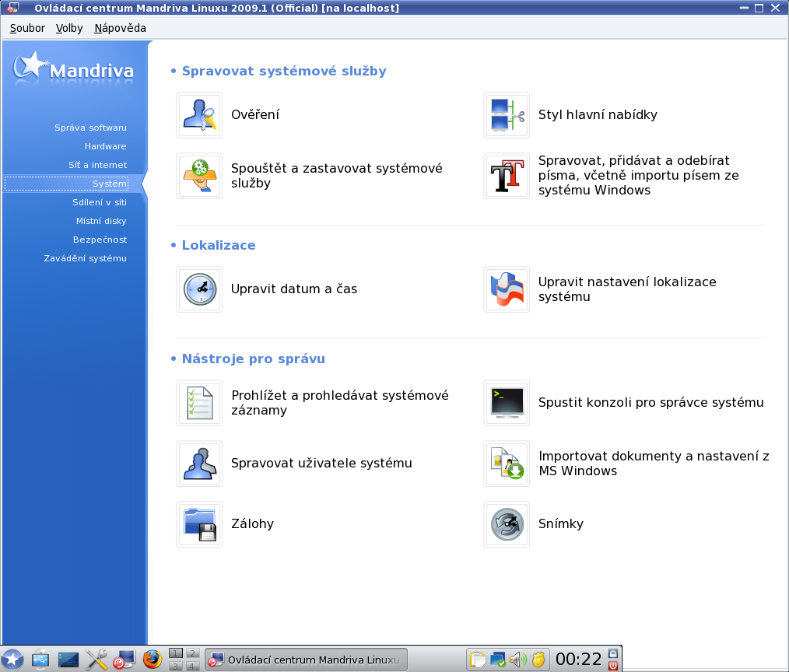Click the clock icon for date and time
Viewport: 789px width, 672px height.
click(199, 289)
